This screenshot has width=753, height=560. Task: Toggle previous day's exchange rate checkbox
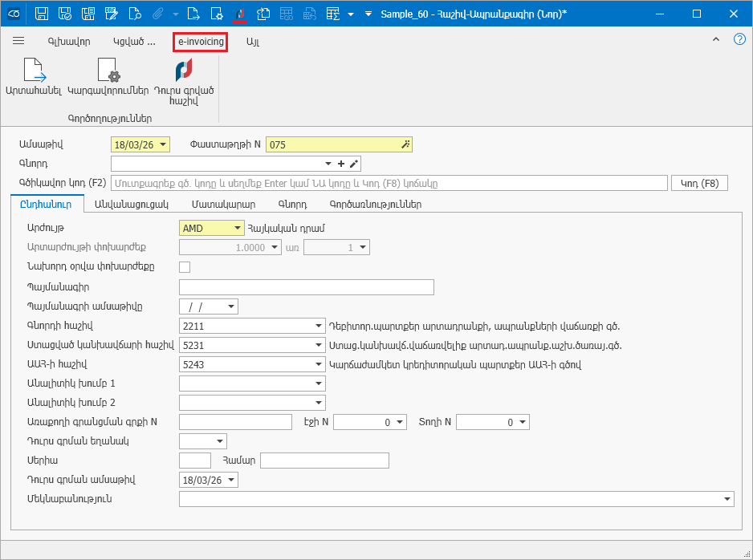click(185, 267)
